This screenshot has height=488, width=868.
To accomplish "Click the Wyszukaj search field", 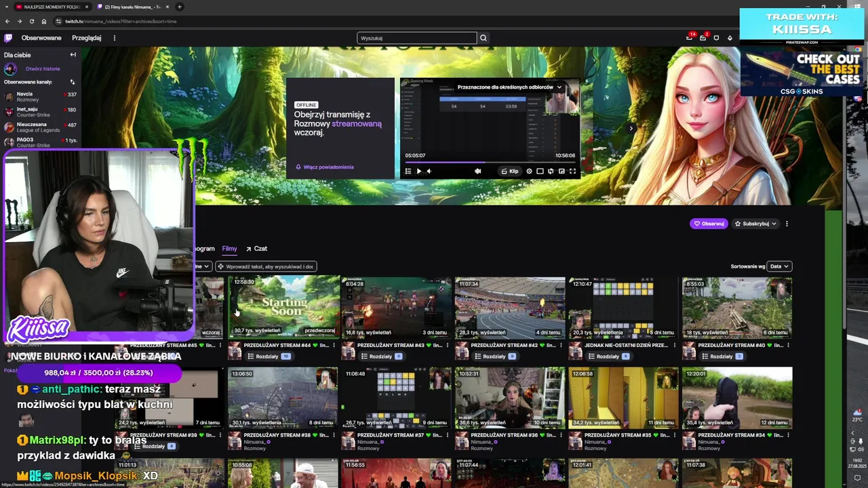I will (x=417, y=38).
